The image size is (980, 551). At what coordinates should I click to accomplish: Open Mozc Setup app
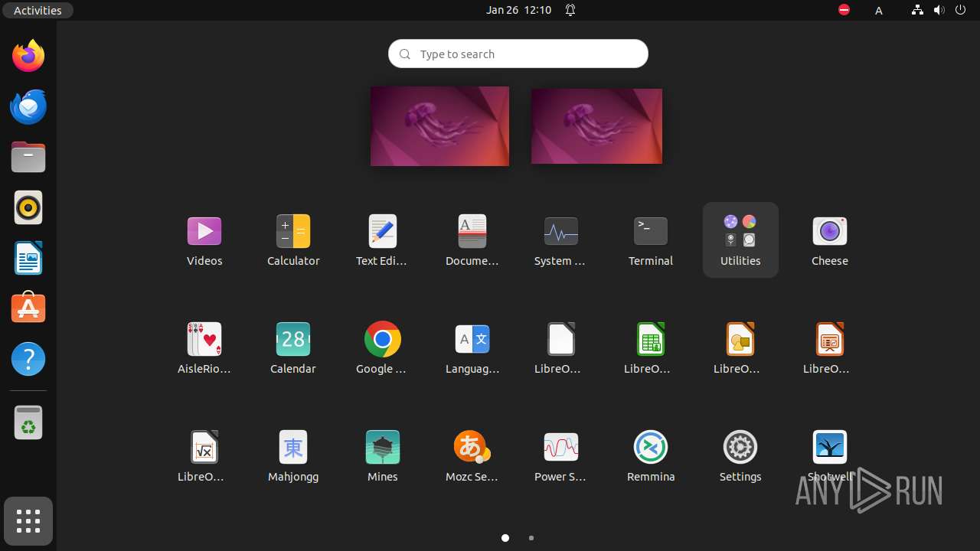[x=472, y=455]
